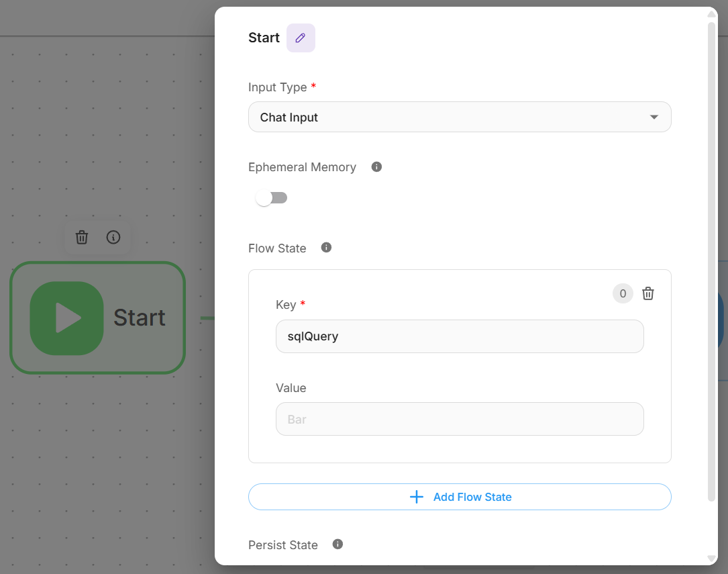This screenshot has width=728, height=574.
Task: Click the scrollbar down arrow in dialog
Action: coord(712,559)
